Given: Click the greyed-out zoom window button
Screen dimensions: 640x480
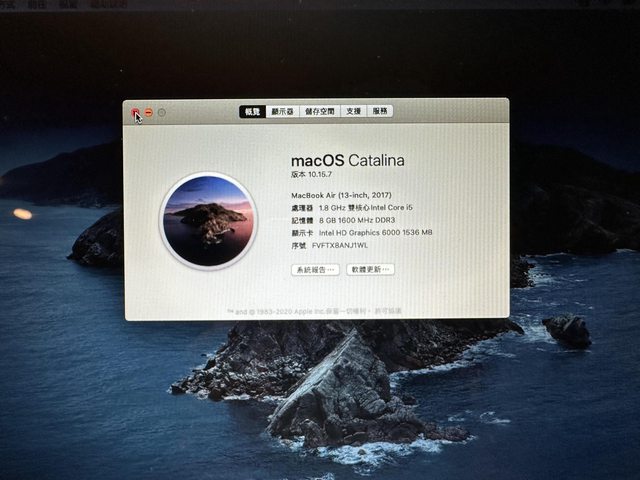Looking at the screenshot, I should 162,113.
